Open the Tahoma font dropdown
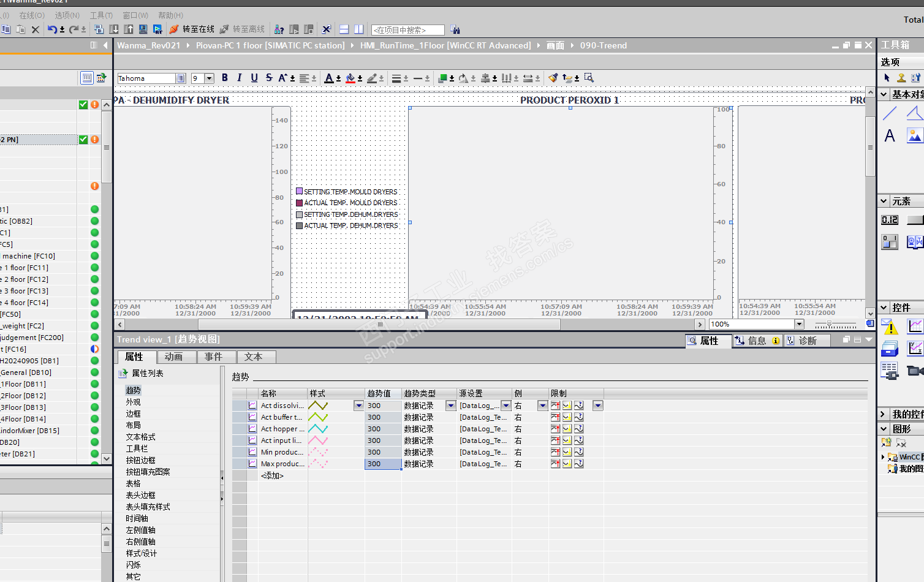Screen dimensions: 924x582 click(181, 78)
